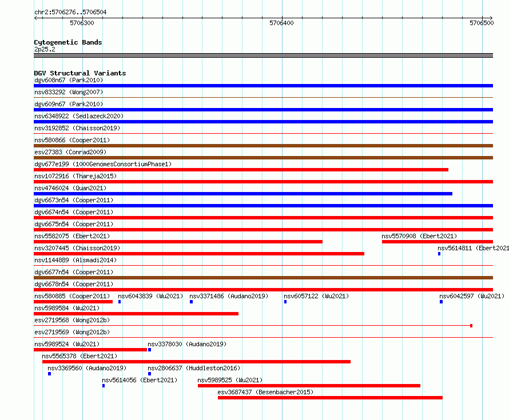Click the esv3687437 (Besenbacher2015) label
Image resolution: width=509 pixels, height=420 pixels.
265,392
